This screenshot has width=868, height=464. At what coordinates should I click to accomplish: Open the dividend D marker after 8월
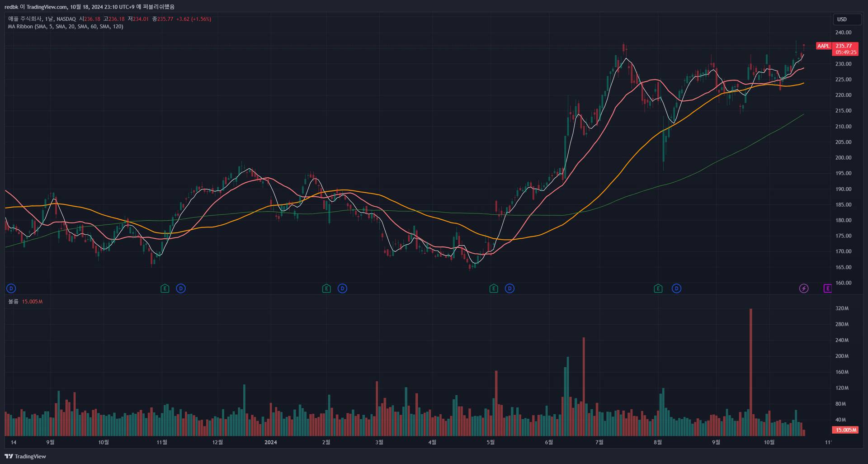pos(676,289)
